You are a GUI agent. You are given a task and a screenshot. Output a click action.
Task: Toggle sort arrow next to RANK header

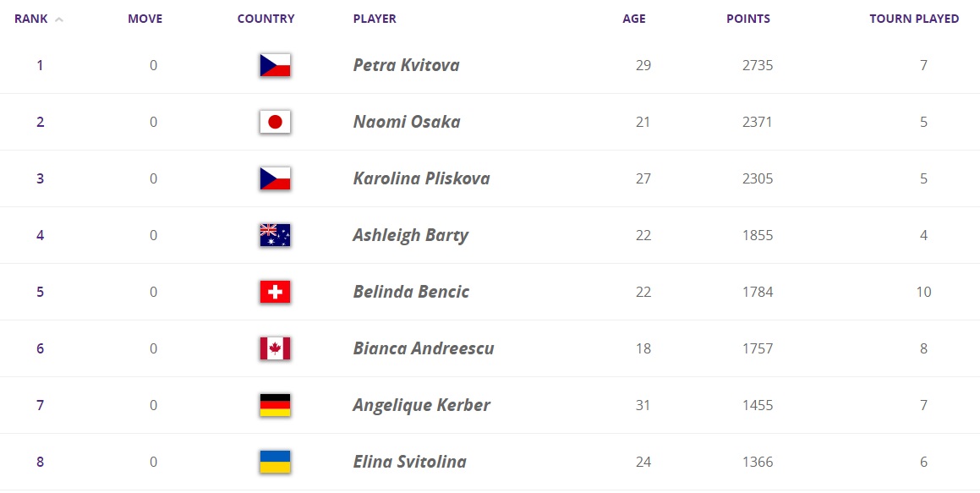(59, 19)
